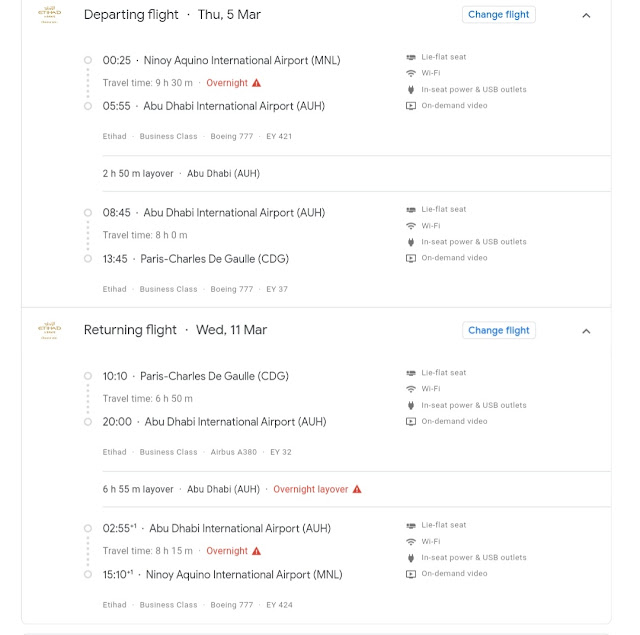640x635 pixels.
Task: Click the On-demand video icon for flight EY 424
Action: [411, 574]
